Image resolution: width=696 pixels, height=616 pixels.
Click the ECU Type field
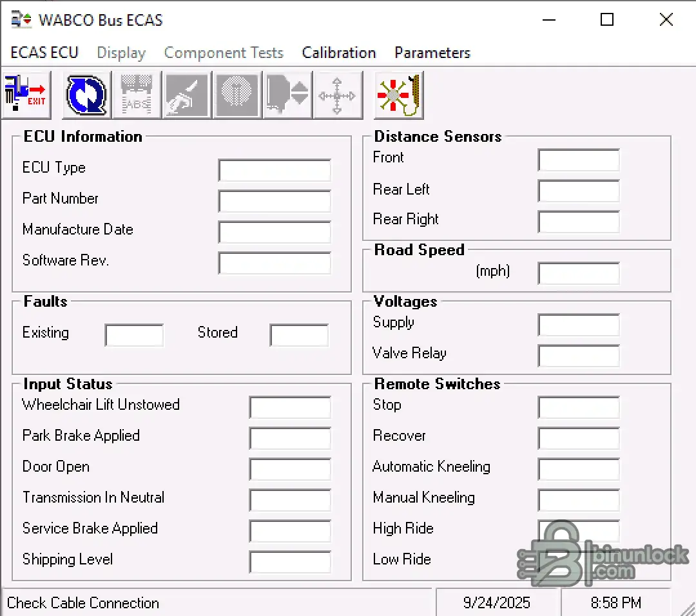[275, 170]
